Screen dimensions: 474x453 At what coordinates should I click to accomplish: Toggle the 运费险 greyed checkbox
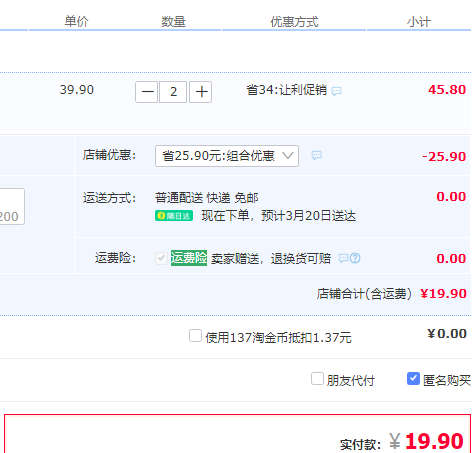(161, 258)
